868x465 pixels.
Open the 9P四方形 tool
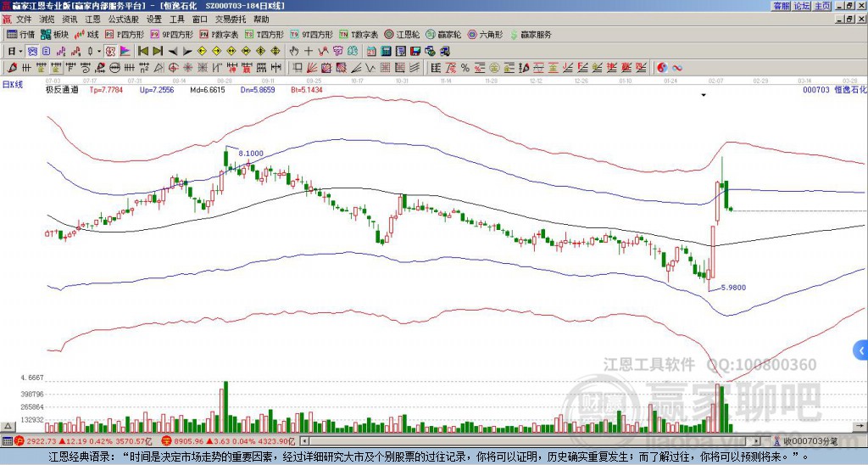[172, 34]
